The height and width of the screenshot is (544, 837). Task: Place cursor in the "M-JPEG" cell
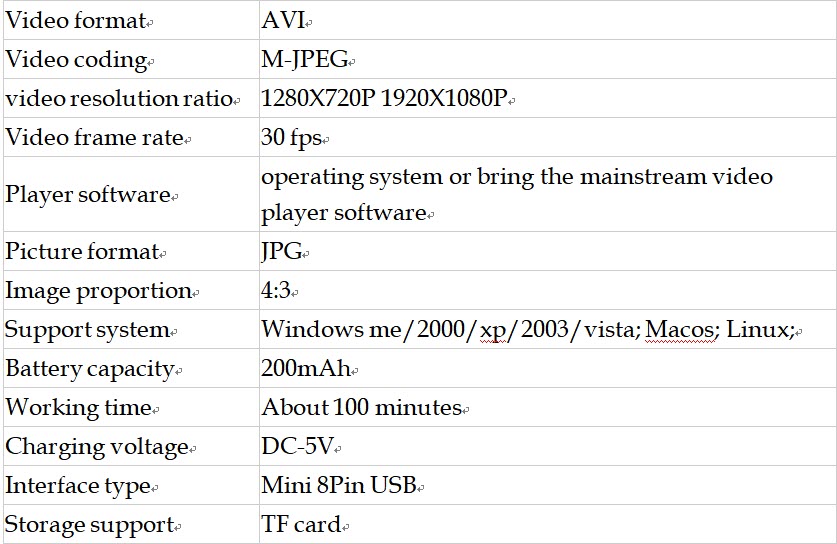(x=304, y=60)
